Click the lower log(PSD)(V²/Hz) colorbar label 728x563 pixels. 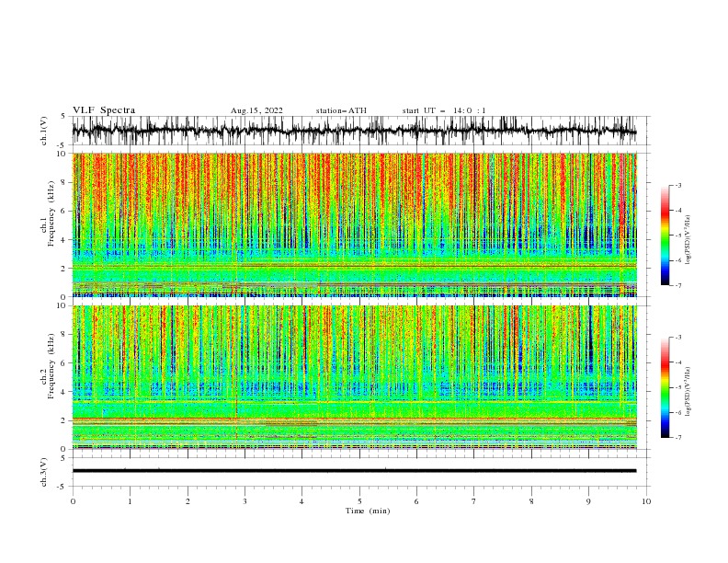pos(688,392)
